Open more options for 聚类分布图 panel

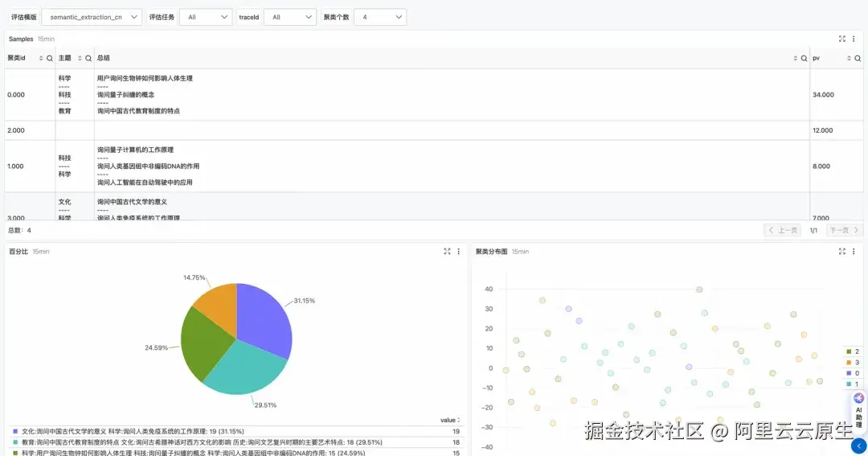point(854,252)
